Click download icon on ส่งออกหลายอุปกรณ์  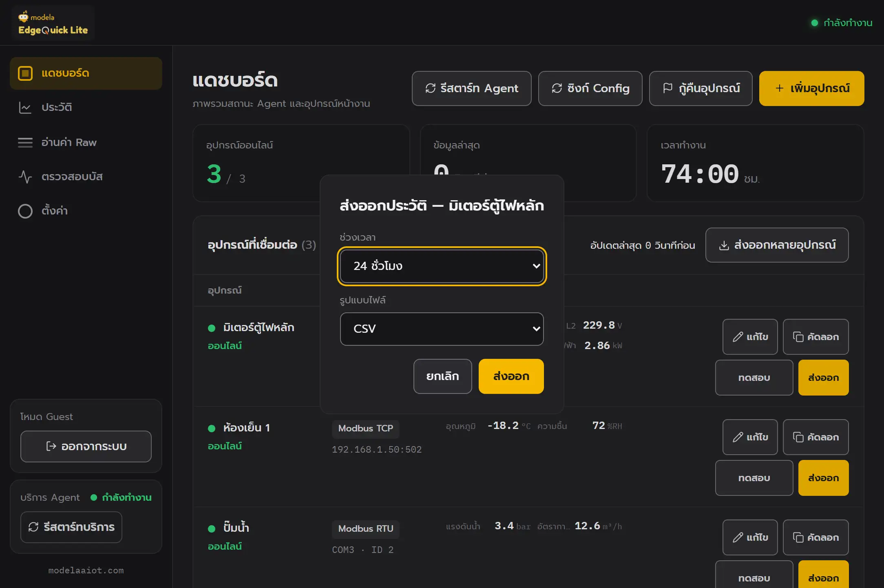click(724, 245)
